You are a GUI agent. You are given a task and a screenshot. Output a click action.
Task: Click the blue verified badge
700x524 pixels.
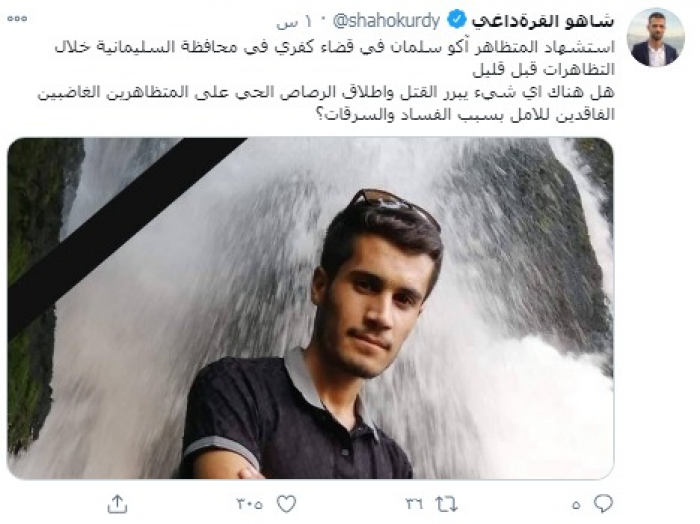tap(456, 21)
